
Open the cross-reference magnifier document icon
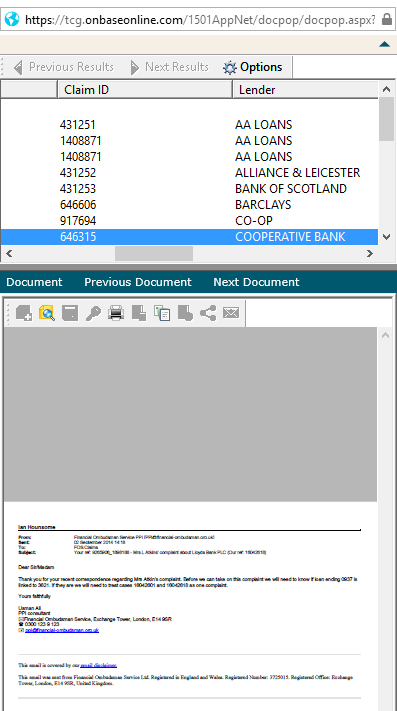[x=47, y=313]
